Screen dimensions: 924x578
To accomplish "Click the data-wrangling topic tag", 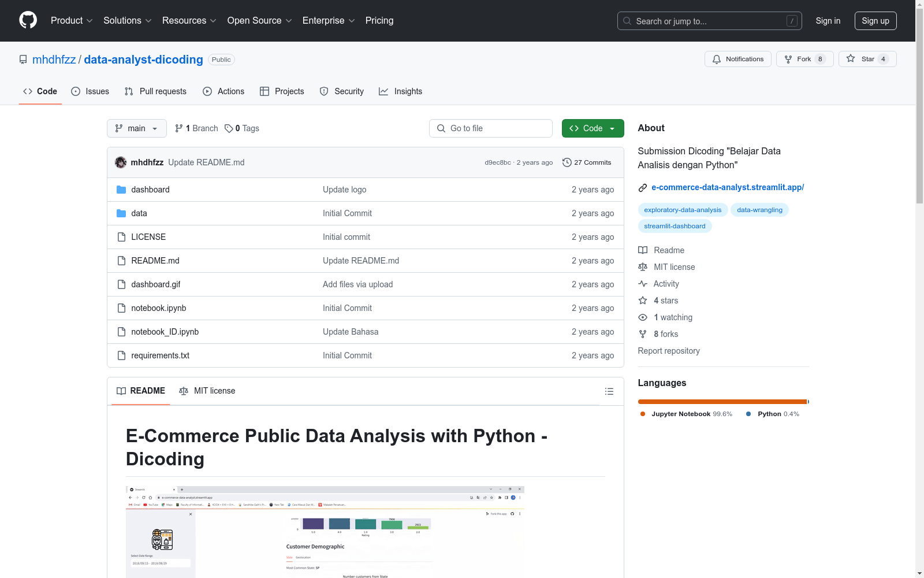I will point(759,210).
